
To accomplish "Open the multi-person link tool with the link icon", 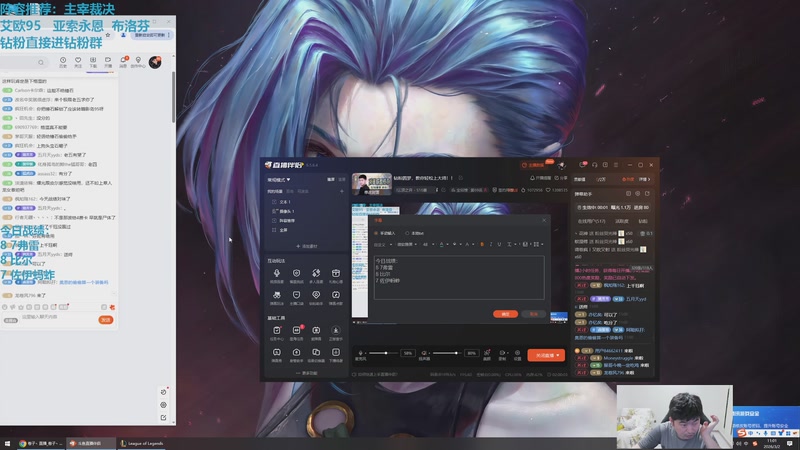I will 316,273.
